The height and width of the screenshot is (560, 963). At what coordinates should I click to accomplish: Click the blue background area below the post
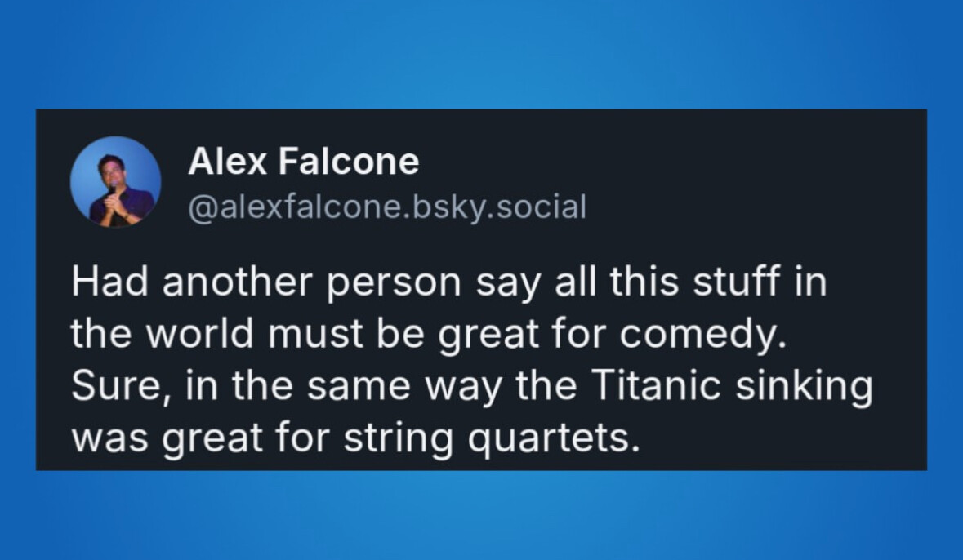482,516
